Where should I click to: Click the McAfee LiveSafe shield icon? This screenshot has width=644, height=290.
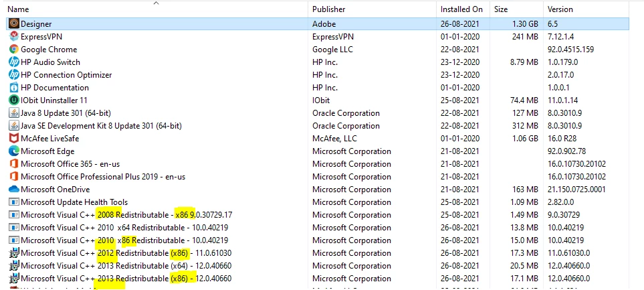[x=14, y=139]
